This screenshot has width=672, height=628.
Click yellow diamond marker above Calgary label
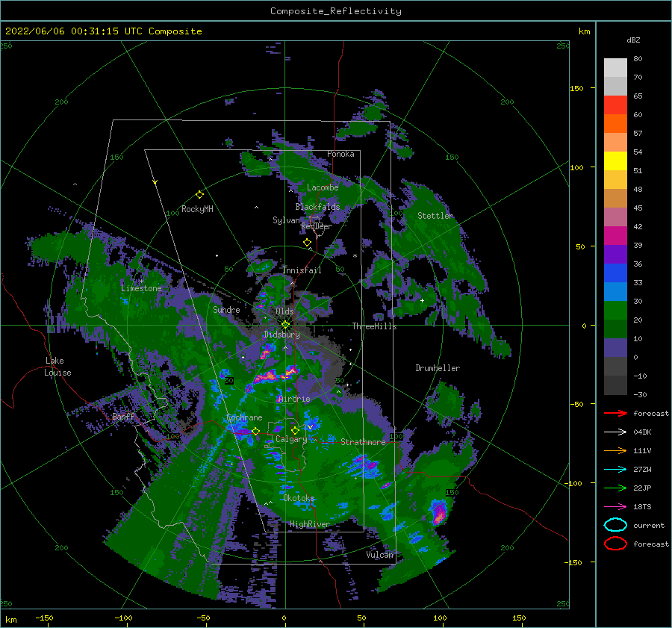click(295, 430)
